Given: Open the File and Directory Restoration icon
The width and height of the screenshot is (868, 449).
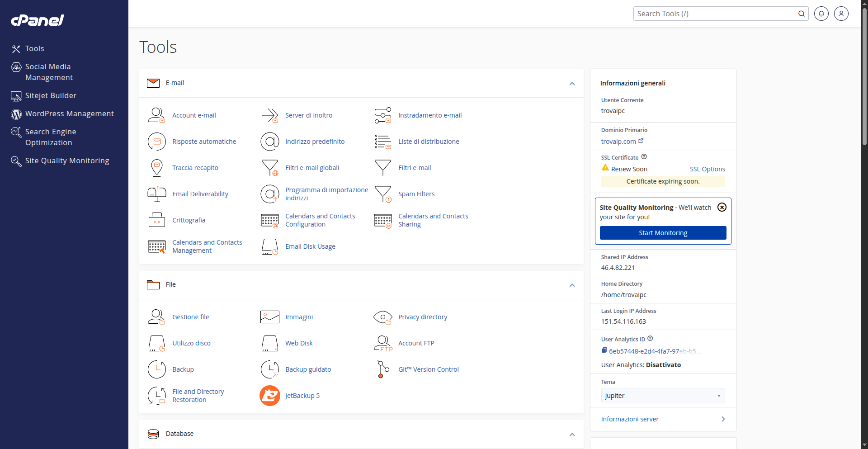Looking at the screenshot, I should point(156,396).
